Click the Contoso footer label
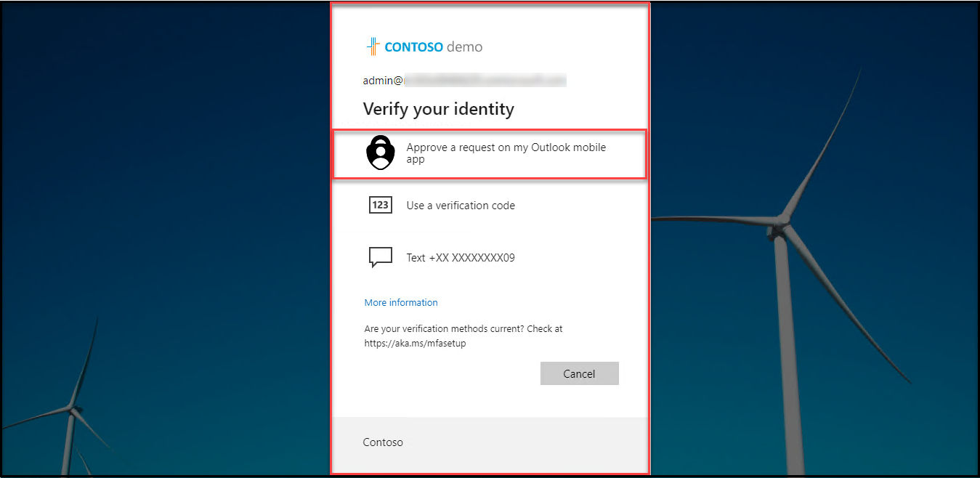Viewport: 980px width, 478px height. coord(382,442)
